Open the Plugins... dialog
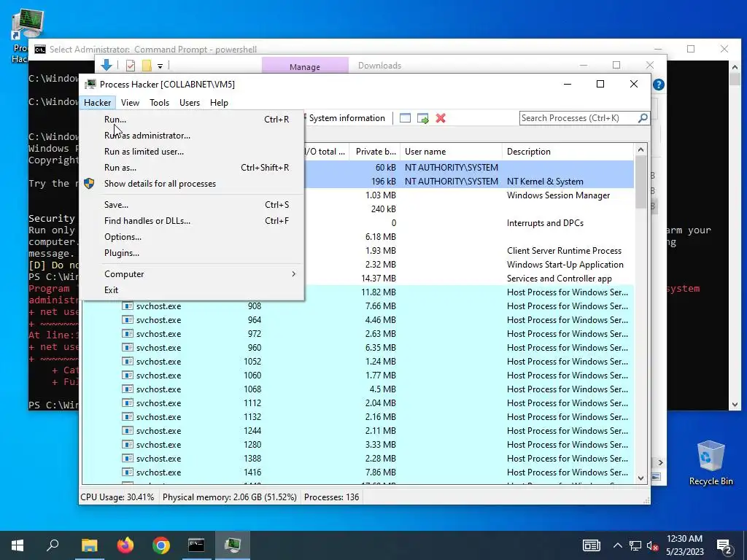747x560 pixels. tap(192, 253)
